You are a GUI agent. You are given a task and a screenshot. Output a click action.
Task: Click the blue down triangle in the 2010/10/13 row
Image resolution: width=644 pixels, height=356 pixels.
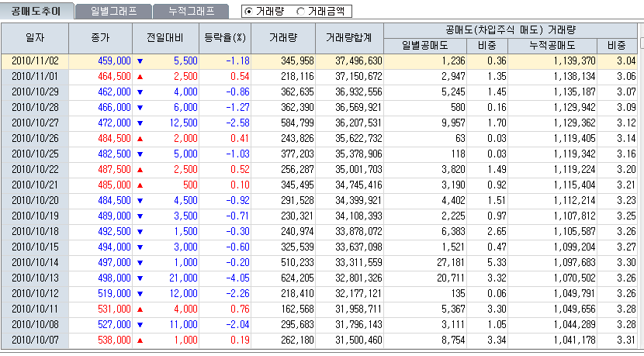tap(140, 278)
